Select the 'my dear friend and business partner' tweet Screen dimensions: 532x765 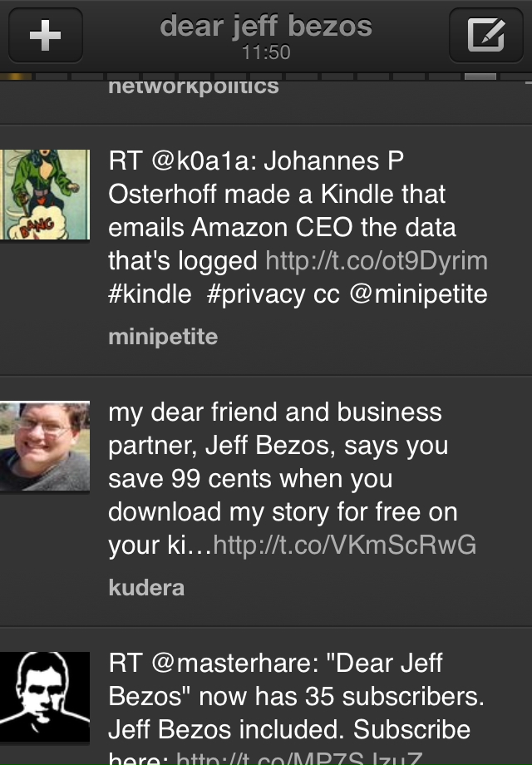pos(283,462)
